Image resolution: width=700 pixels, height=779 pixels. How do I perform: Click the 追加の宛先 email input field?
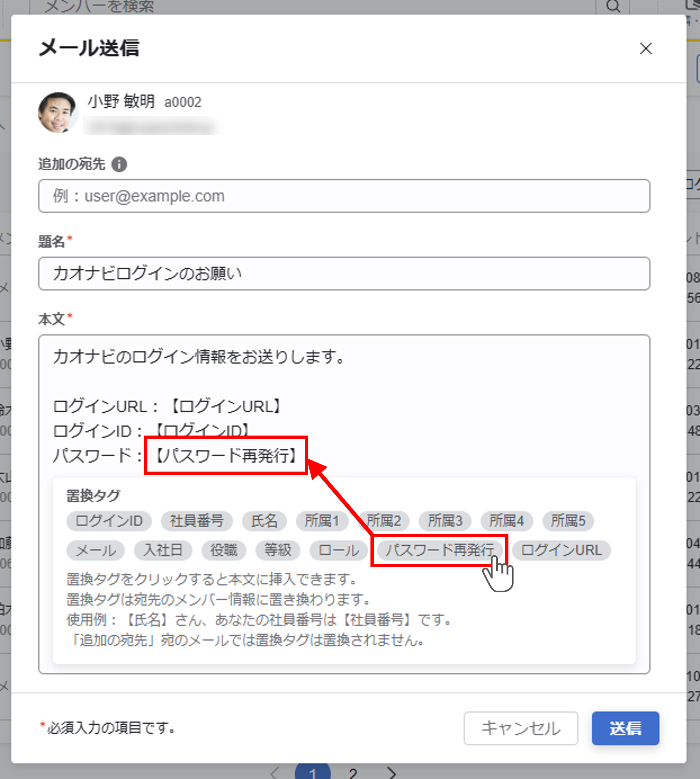pos(344,196)
